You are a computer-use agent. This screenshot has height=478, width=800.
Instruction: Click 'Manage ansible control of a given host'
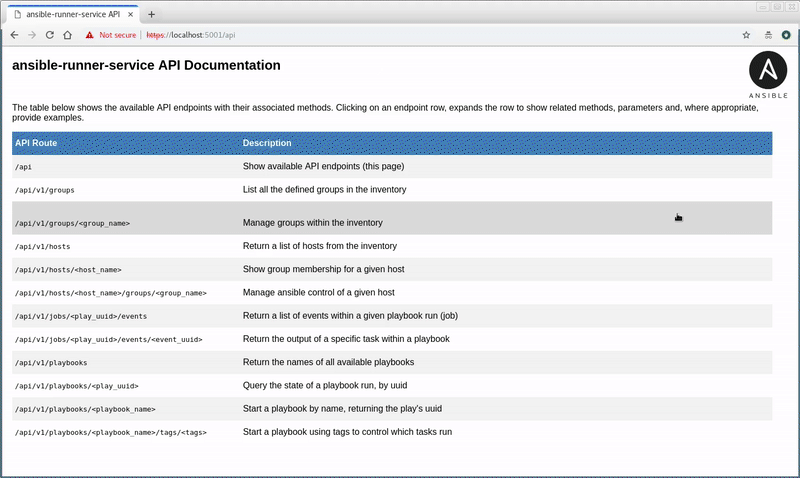click(x=319, y=292)
